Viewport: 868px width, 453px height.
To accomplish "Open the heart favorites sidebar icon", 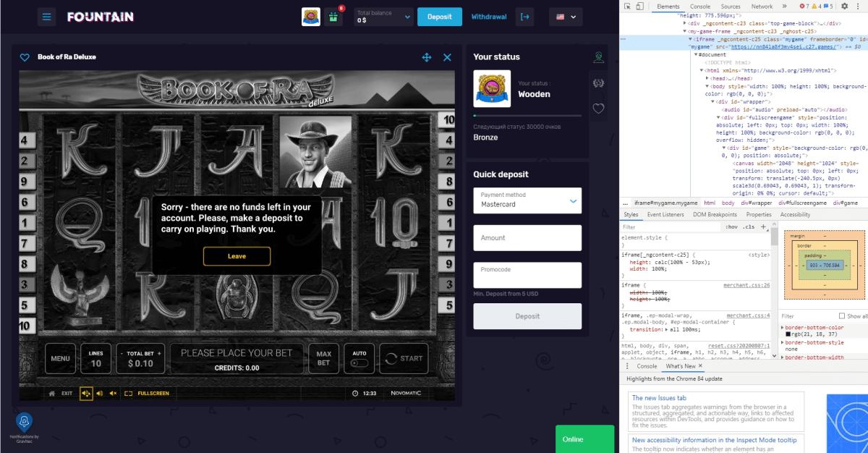I will click(598, 109).
